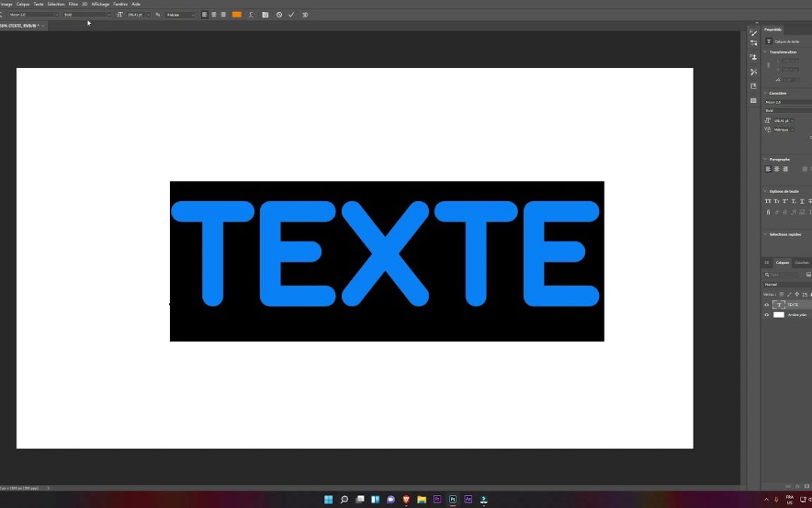Screen dimensions: 812x508
Task: Open the orange text color swatch
Action: coord(236,14)
